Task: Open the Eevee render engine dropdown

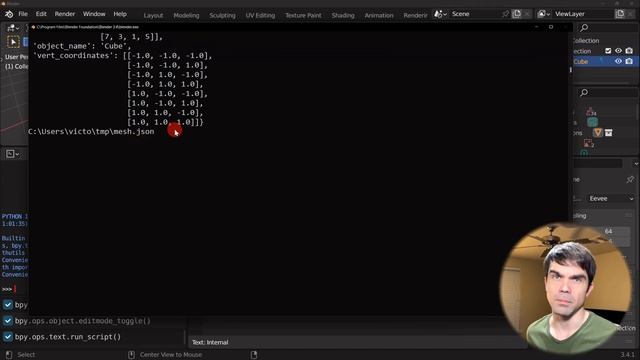Action: click(611, 198)
